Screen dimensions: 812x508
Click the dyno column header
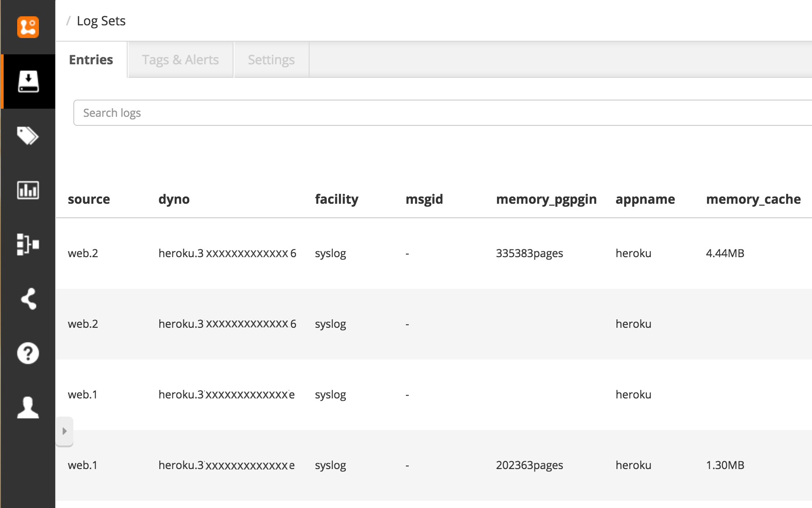click(x=174, y=199)
